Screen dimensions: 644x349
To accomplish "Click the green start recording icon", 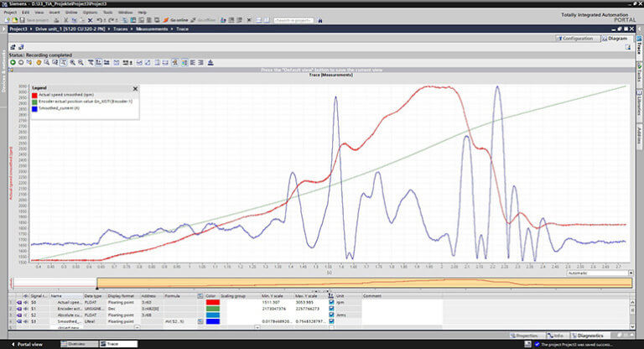I will tap(13, 62).
